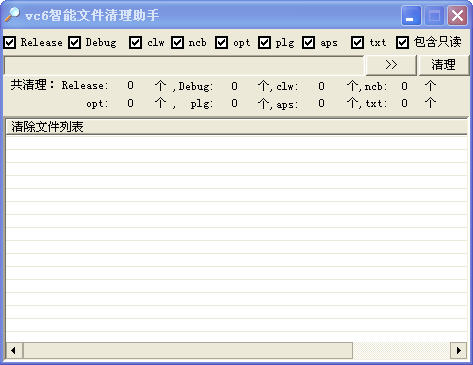Click the first empty row in file list
Image resolution: width=473 pixels, height=365 pixels.
tap(236, 142)
